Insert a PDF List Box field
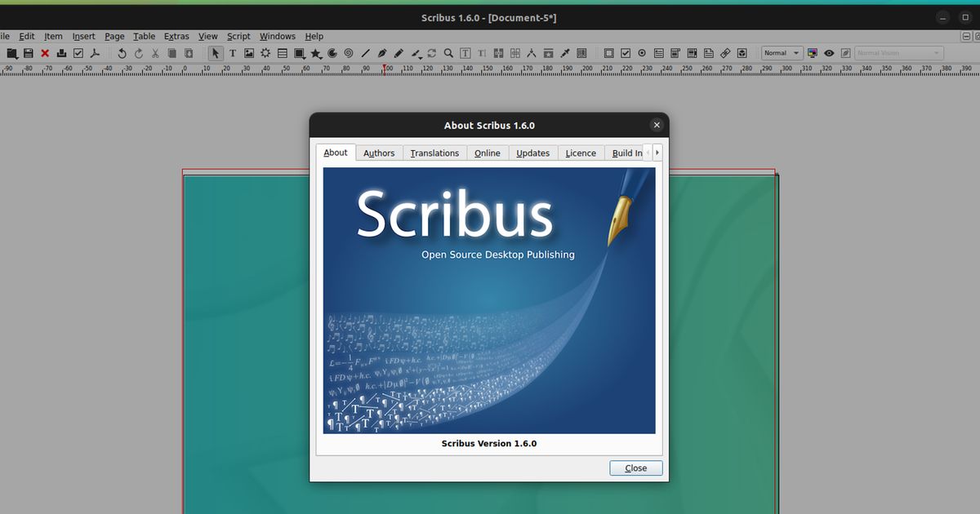 pyautogui.click(x=693, y=53)
